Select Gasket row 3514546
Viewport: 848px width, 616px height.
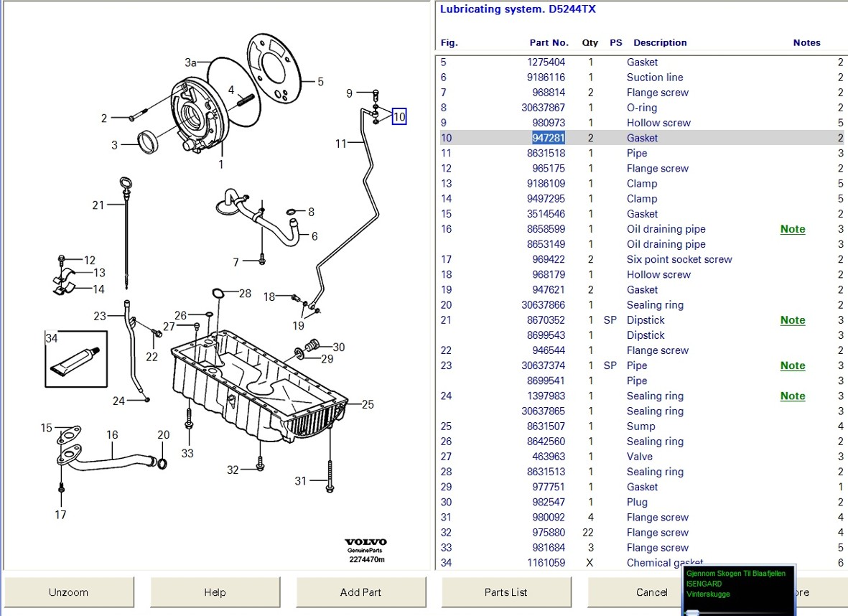tap(641, 214)
